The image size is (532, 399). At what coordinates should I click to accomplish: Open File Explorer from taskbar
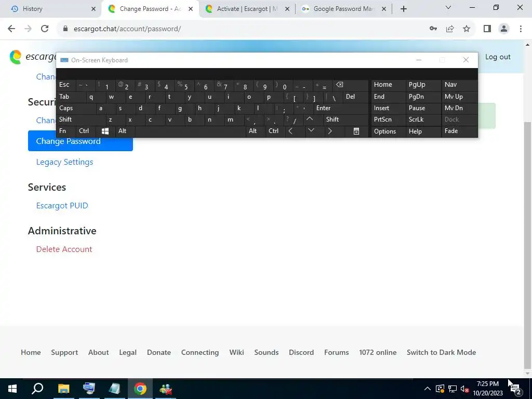coord(63,389)
